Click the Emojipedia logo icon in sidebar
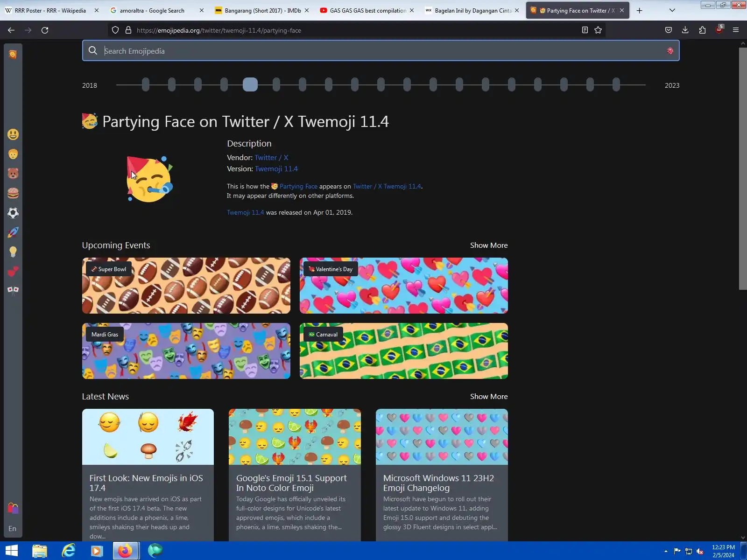The height and width of the screenshot is (560, 747). point(13,54)
